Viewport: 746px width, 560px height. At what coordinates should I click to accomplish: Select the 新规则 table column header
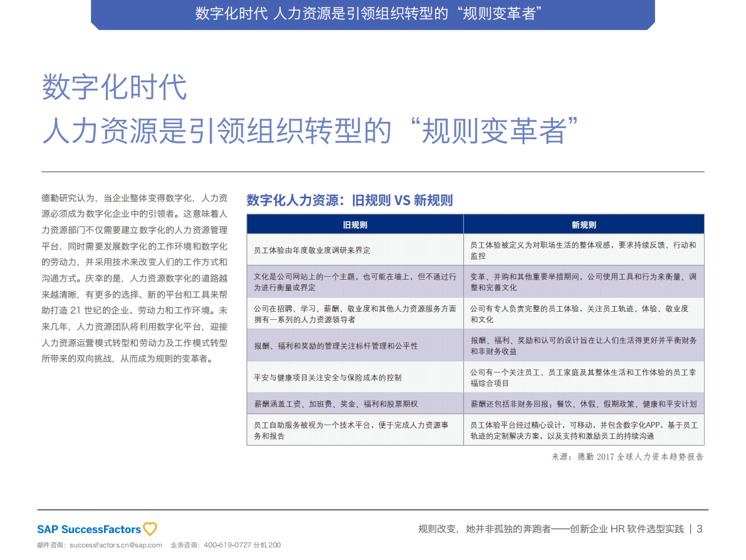click(x=584, y=224)
